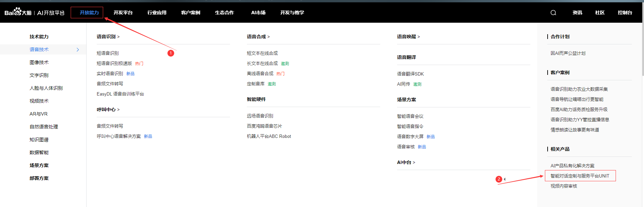Image resolution: width=644 pixels, height=207 pixels.
Task: Open 情感朗读让故事更有味道 case
Action: (x=575, y=130)
